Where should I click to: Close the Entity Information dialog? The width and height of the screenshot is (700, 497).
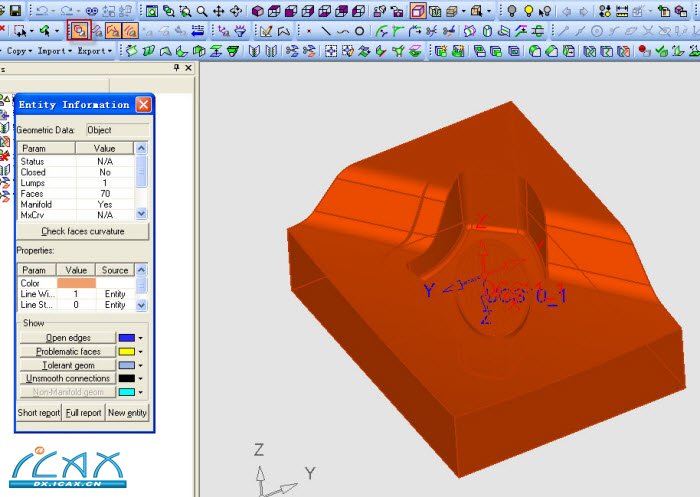(x=143, y=105)
